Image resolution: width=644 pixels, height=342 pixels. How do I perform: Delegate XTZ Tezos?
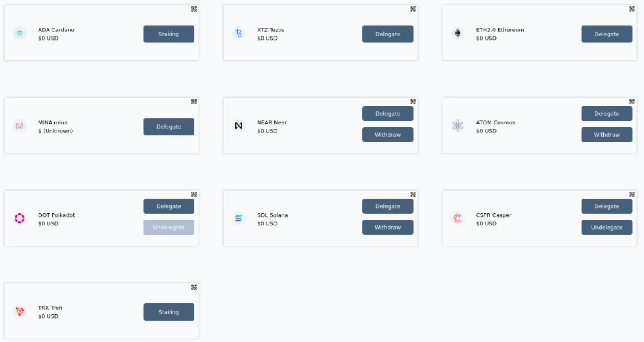coord(388,34)
